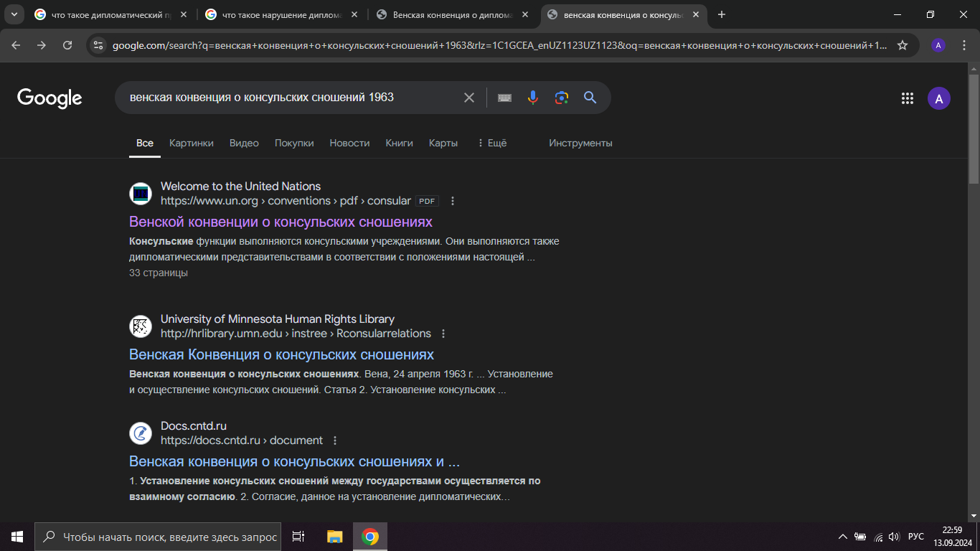Screen dimensions: 980x551
Task: Switch to Книги results
Action: pyautogui.click(x=399, y=143)
